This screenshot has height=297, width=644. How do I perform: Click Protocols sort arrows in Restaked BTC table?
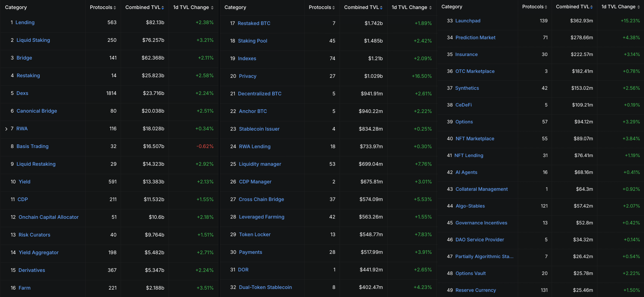click(x=333, y=8)
